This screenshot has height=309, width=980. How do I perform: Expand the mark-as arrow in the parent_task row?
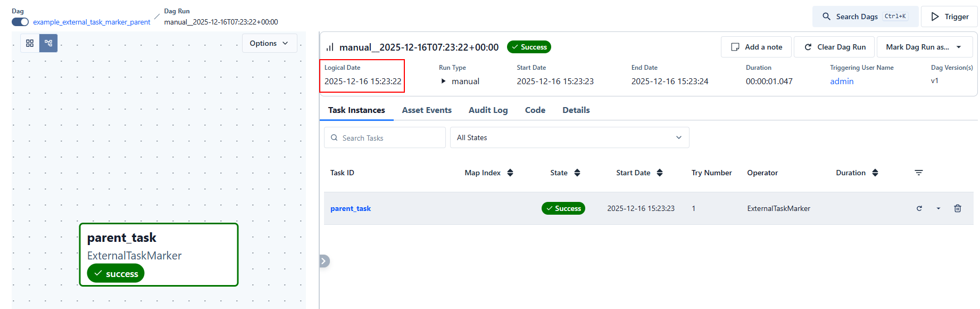(x=939, y=208)
